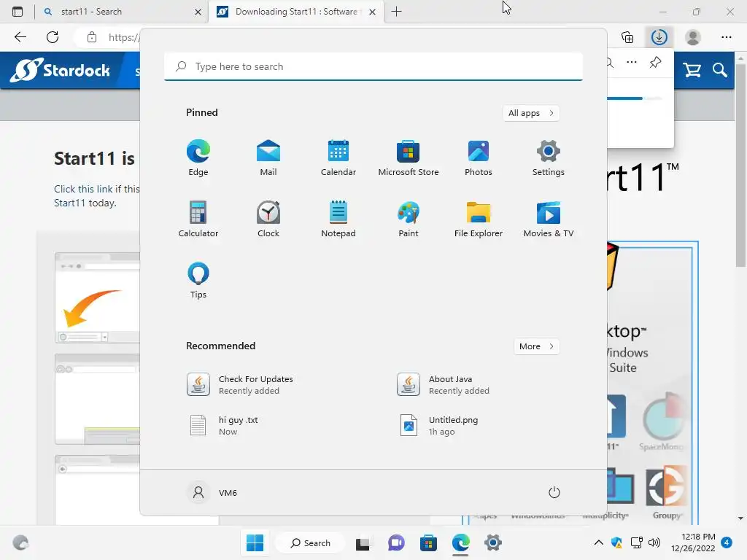
Task: Toggle the Downloads flyout button
Action: click(x=659, y=37)
